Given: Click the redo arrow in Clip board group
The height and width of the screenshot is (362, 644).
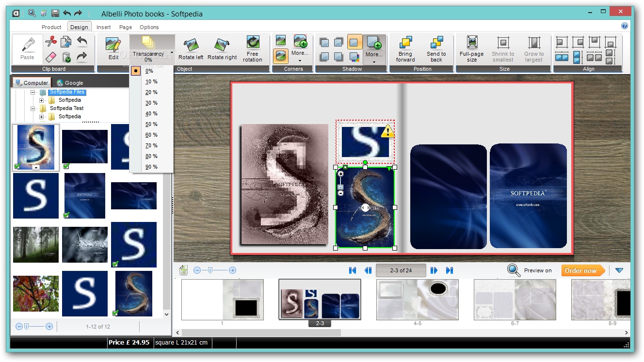Looking at the screenshot, I should pyautogui.click(x=82, y=57).
